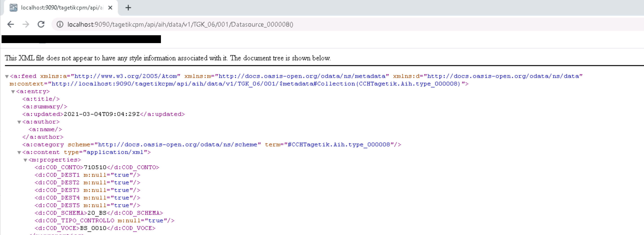Open a new browser tab

click(x=128, y=8)
